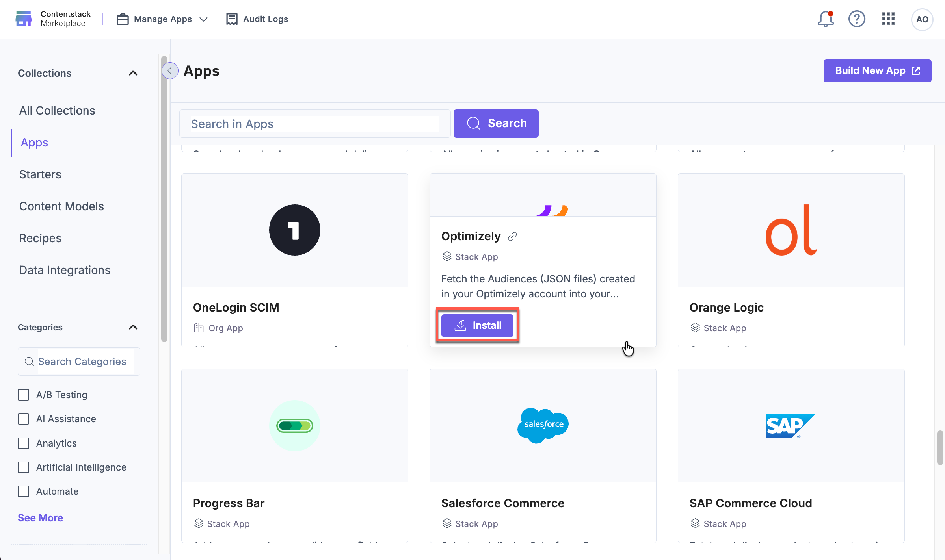Enable the A/B Testing category checkbox
Screen dimensions: 945x560
(x=24, y=395)
